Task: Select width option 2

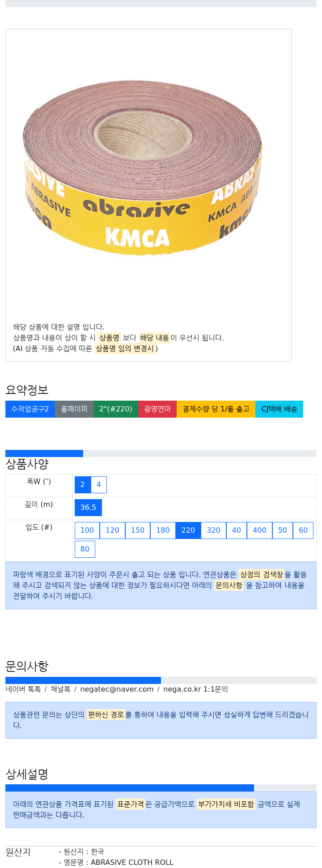Action: pos(83,485)
